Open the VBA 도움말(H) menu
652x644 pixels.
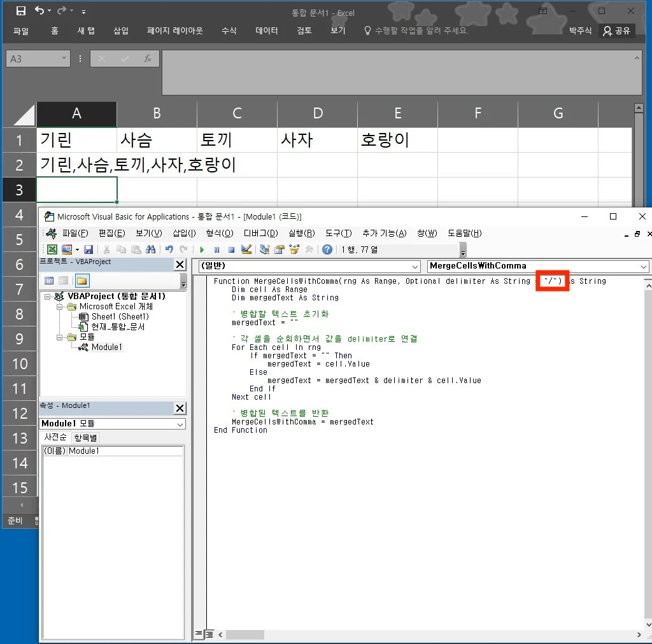click(465, 234)
